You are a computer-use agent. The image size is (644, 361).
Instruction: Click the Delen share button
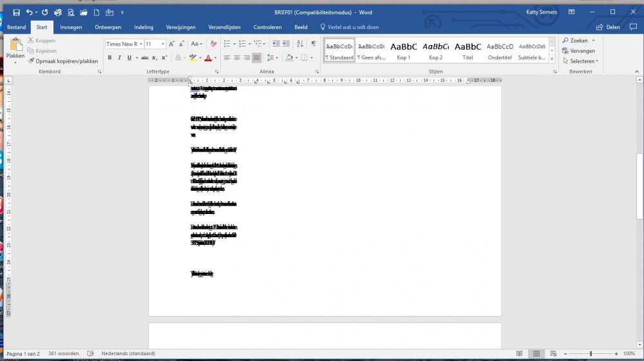pos(609,27)
